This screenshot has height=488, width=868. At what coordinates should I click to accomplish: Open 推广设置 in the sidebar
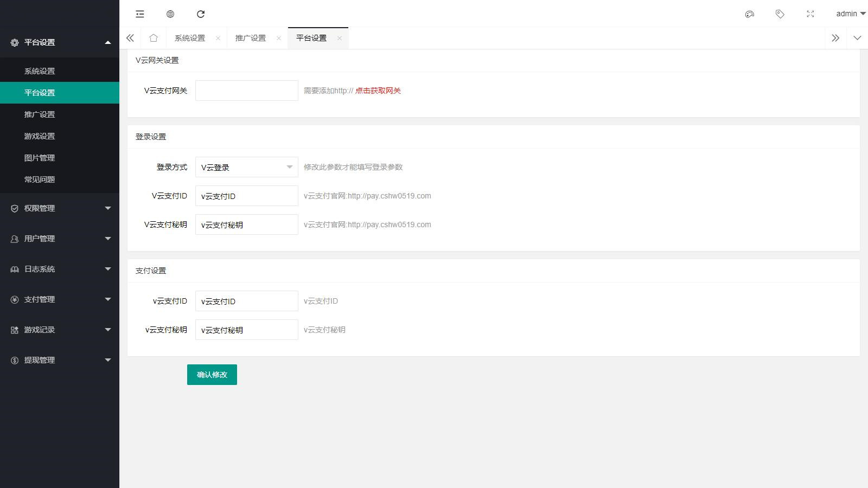click(x=60, y=114)
